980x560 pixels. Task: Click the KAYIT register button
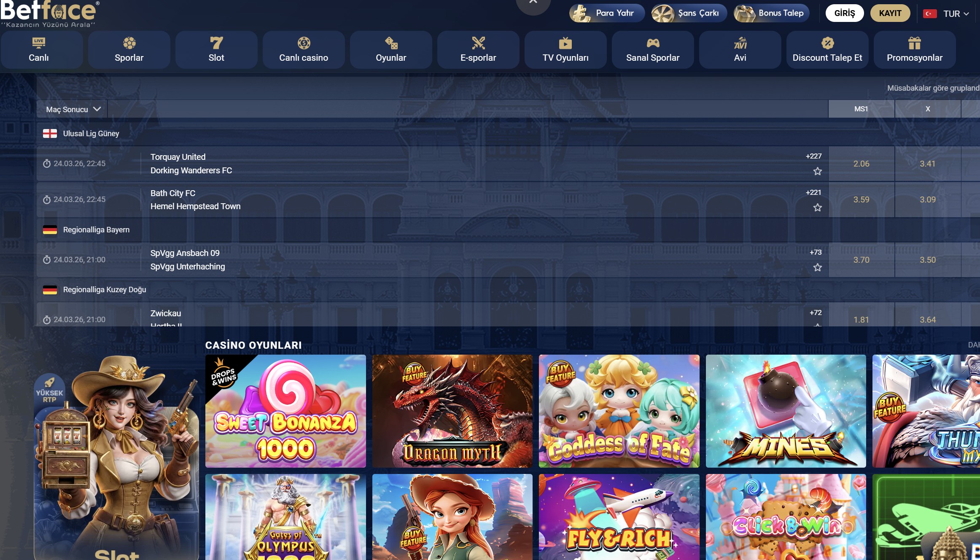coord(890,13)
